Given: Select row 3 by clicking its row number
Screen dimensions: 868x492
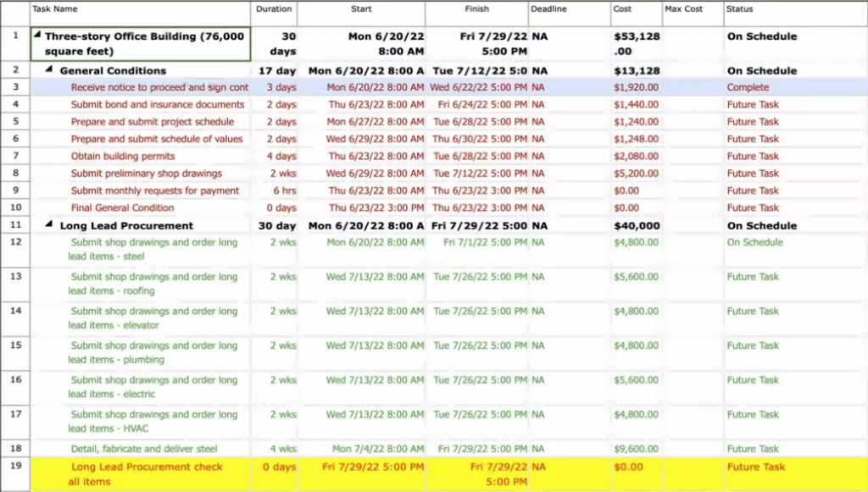Looking at the screenshot, I should pos(15,87).
